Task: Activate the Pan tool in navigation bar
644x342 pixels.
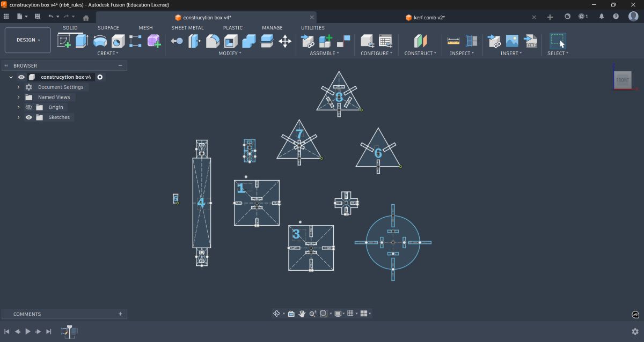Action: point(302,313)
